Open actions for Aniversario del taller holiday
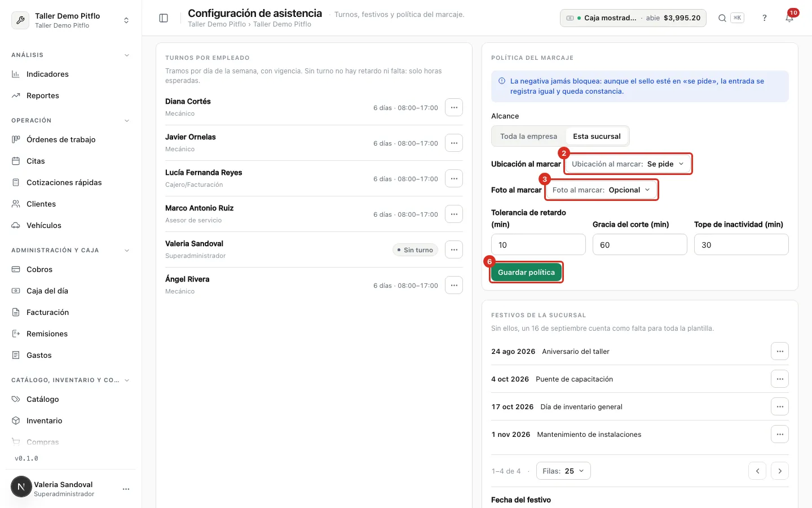The width and height of the screenshot is (812, 508). pyautogui.click(x=780, y=351)
